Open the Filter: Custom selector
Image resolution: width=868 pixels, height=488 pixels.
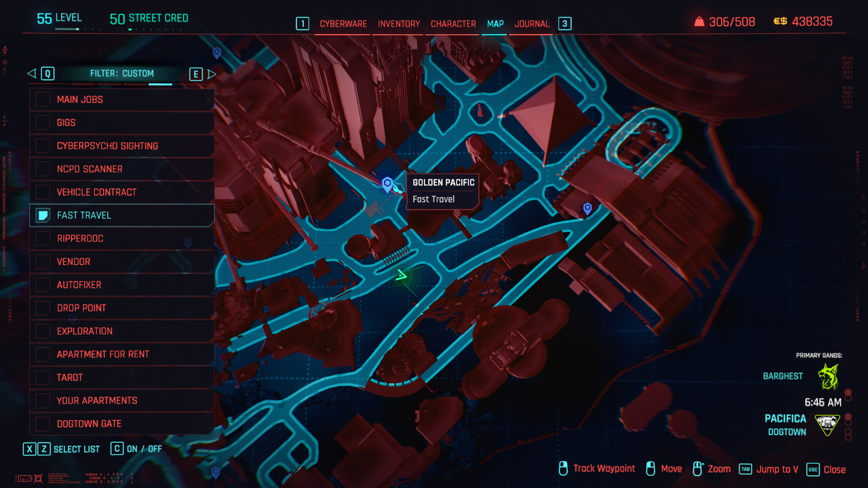[122, 73]
